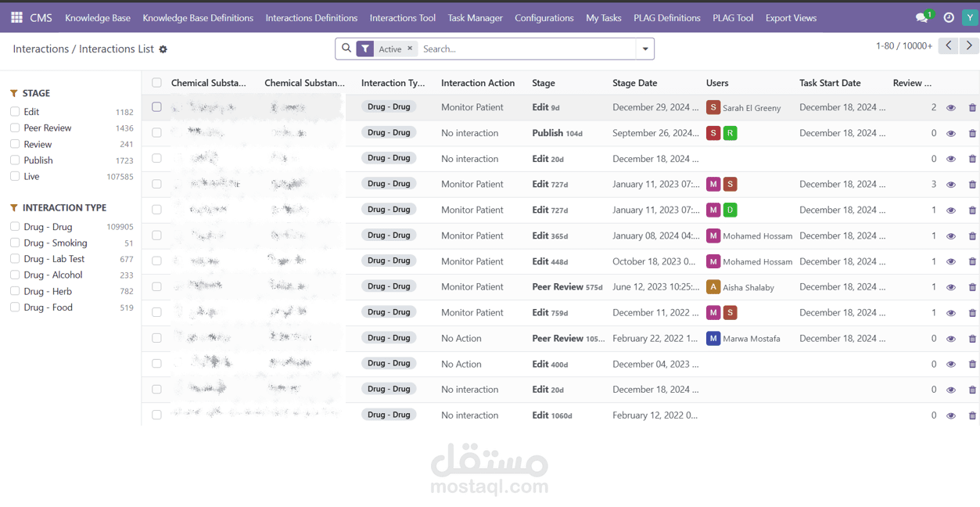Check the Drug - Lab Test filter
This screenshot has height=507, width=980.
click(x=15, y=259)
